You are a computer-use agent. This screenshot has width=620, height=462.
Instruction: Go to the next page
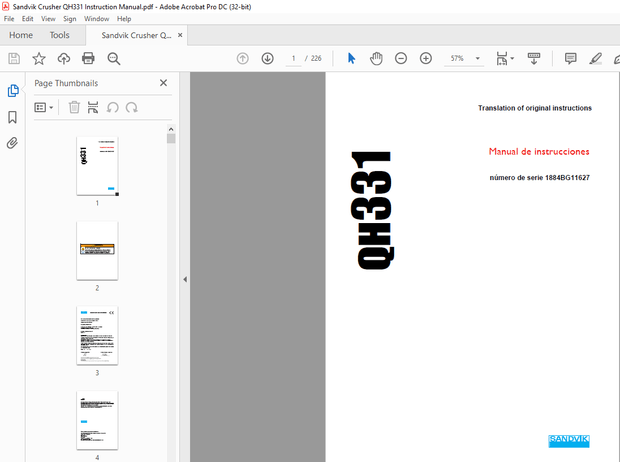click(268, 59)
